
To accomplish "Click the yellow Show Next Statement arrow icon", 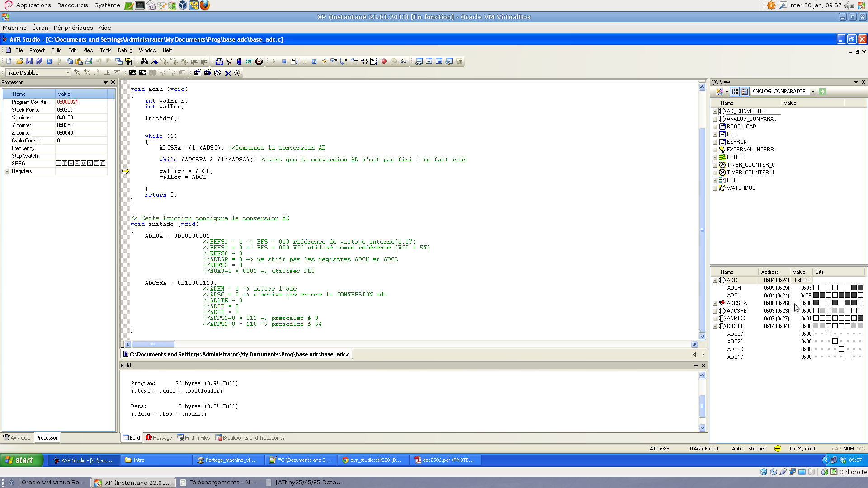I will point(324,61).
